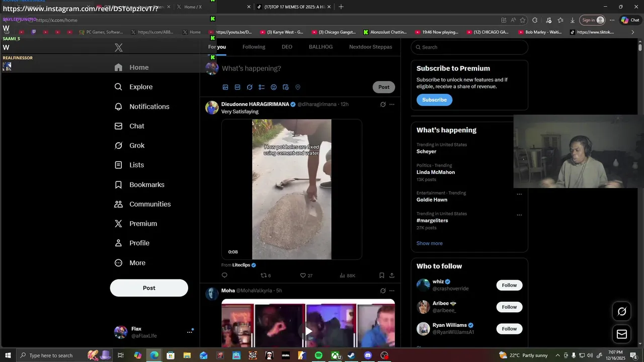Open Chat in the X sidebar
Viewport: 644px width, 362px height.
[x=129, y=126]
